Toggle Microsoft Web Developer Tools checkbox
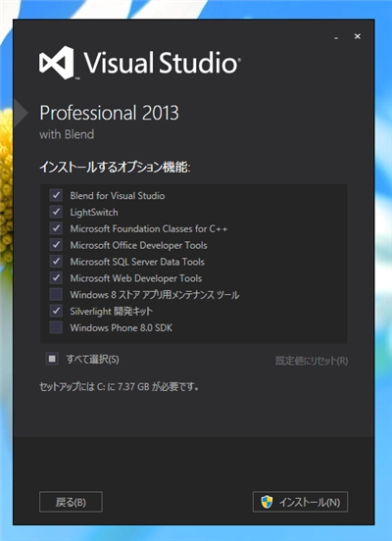392x541 pixels. point(56,277)
